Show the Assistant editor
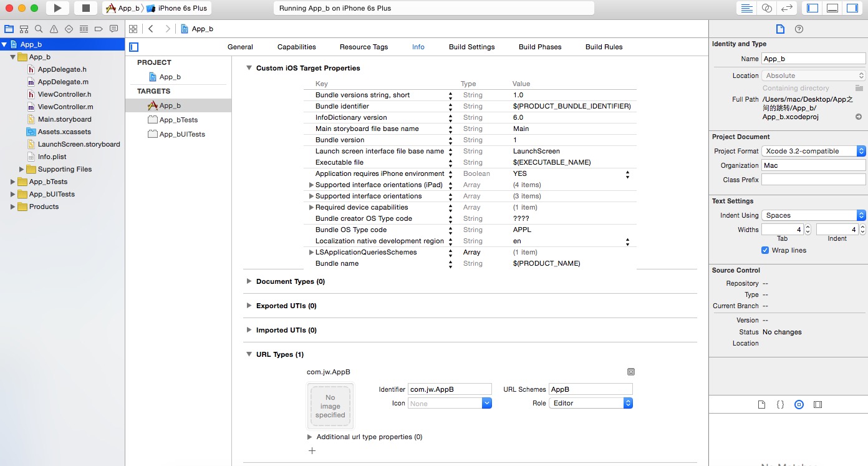 [x=766, y=8]
